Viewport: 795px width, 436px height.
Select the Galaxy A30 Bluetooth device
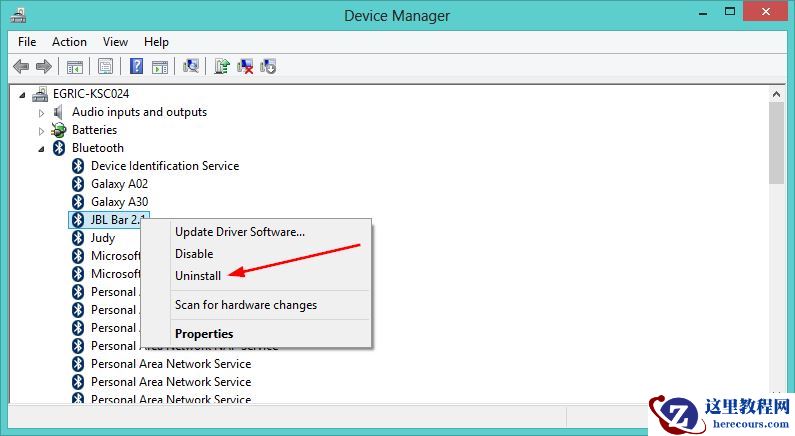(x=119, y=202)
